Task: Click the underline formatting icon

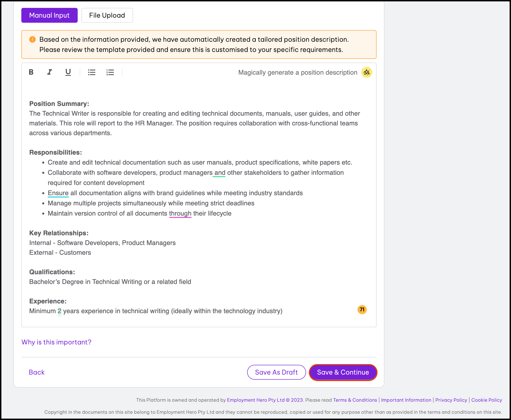Action: [68, 72]
